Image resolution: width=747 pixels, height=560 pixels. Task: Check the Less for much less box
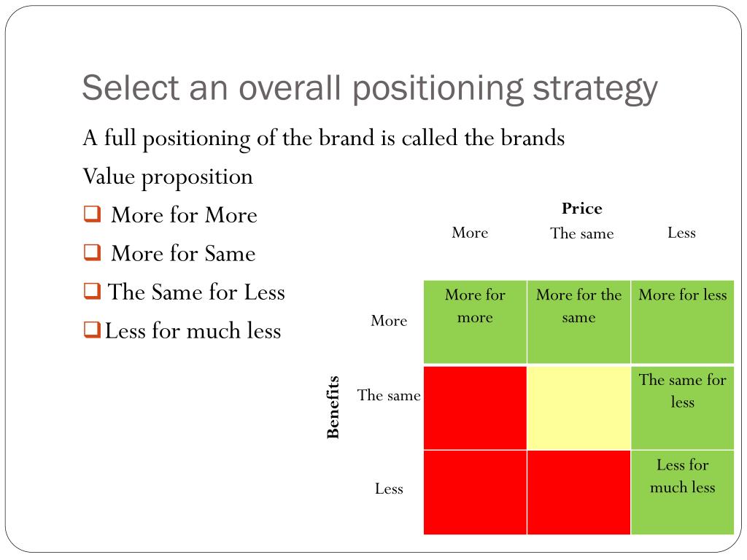point(92,330)
